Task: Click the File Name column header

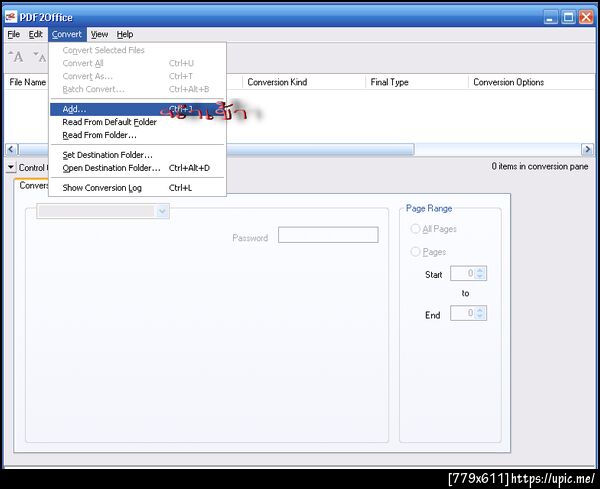Action: (x=27, y=82)
